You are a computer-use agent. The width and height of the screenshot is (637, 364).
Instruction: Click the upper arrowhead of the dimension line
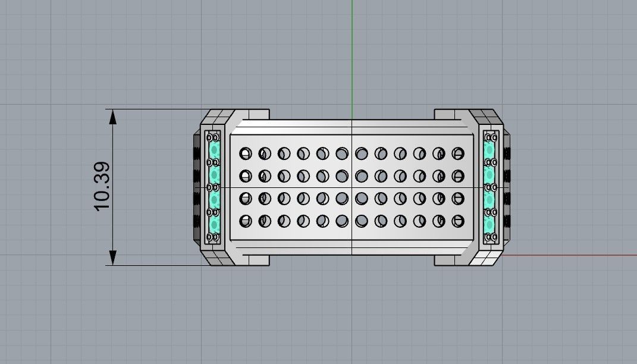click(113, 117)
